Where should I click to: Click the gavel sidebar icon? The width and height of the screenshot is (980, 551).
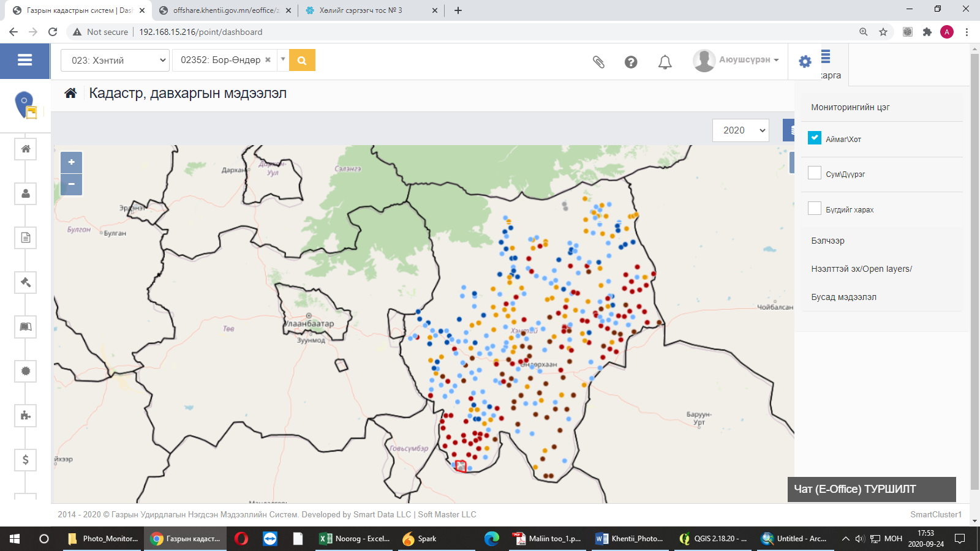[26, 282]
